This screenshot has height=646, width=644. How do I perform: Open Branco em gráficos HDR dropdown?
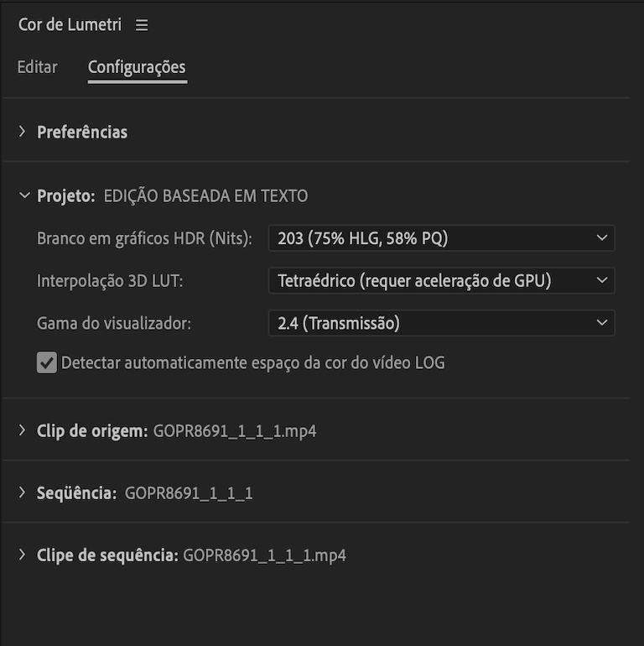pyautogui.click(x=441, y=238)
